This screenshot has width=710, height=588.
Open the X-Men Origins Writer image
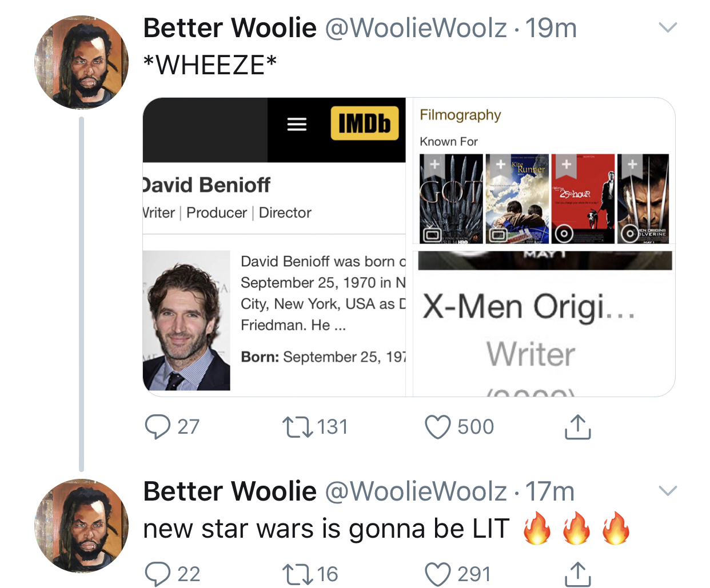pyautogui.click(x=544, y=324)
